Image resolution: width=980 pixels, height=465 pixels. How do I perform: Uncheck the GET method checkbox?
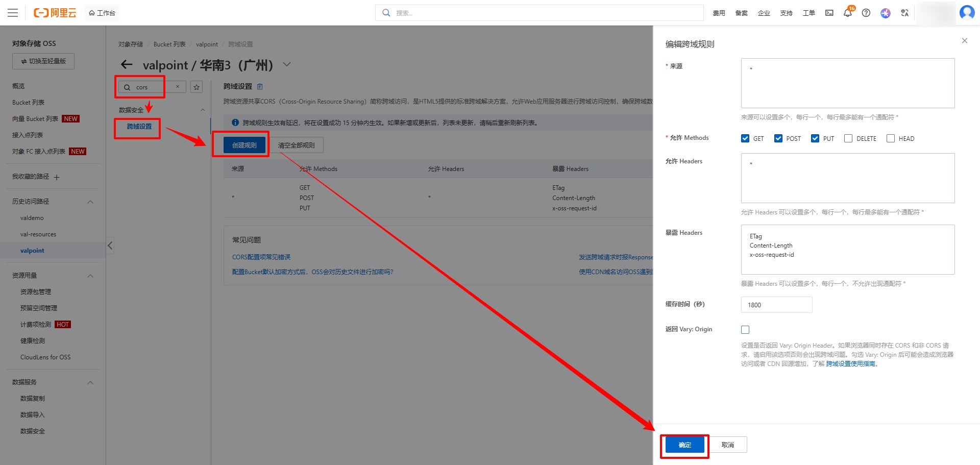click(x=745, y=138)
